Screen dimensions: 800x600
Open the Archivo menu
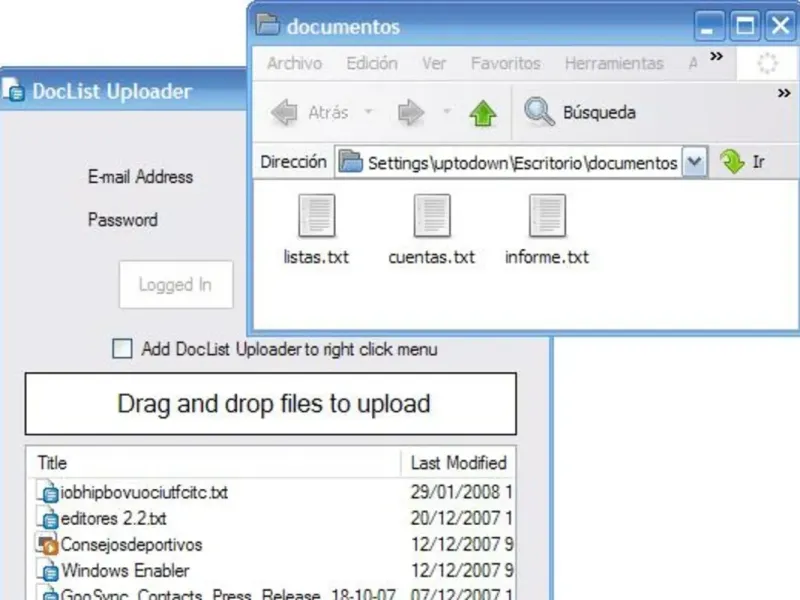click(x=294, y=63)
